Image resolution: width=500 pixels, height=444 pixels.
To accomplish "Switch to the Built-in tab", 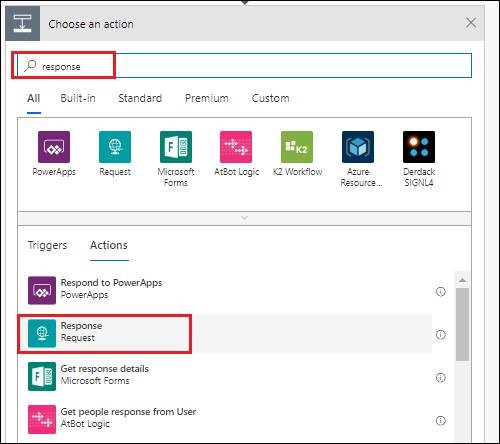I will (78, 98).
